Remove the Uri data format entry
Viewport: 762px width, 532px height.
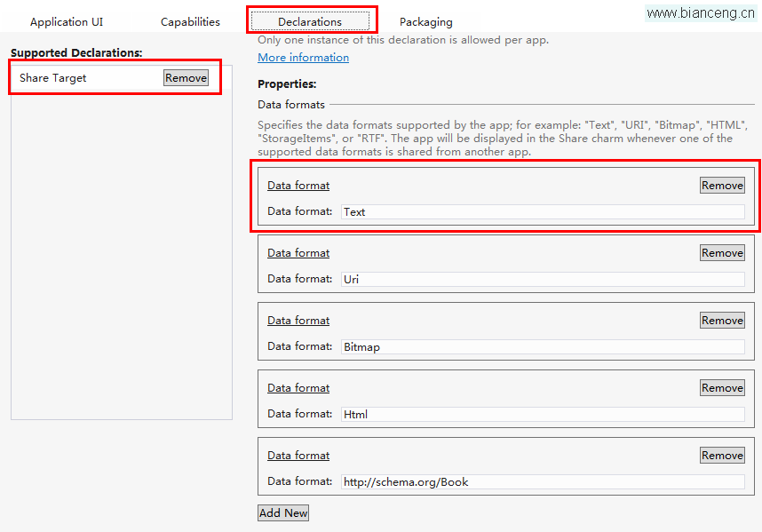pos(722,252)
